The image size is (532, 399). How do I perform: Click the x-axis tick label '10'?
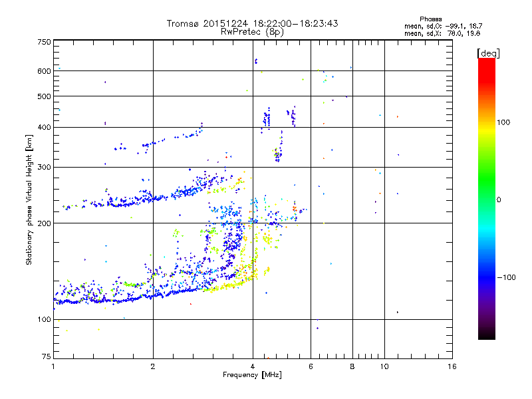pyautogui.click(x=384, y=366)
